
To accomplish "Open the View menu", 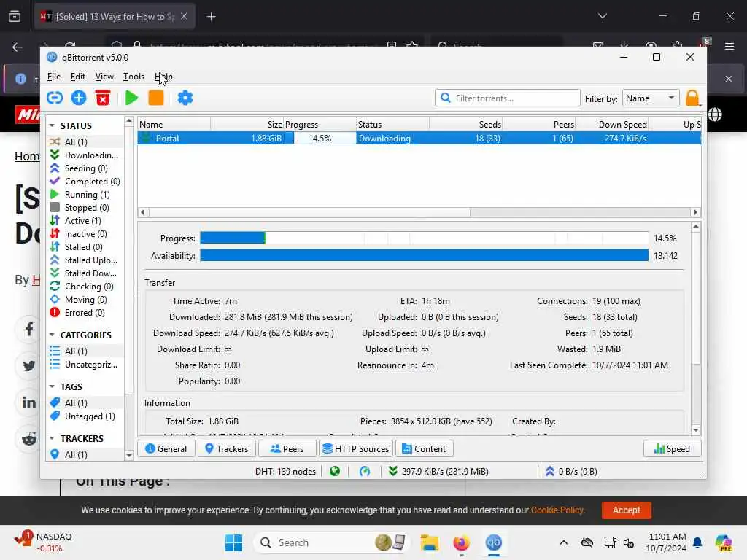I will (x=104, y=77).
